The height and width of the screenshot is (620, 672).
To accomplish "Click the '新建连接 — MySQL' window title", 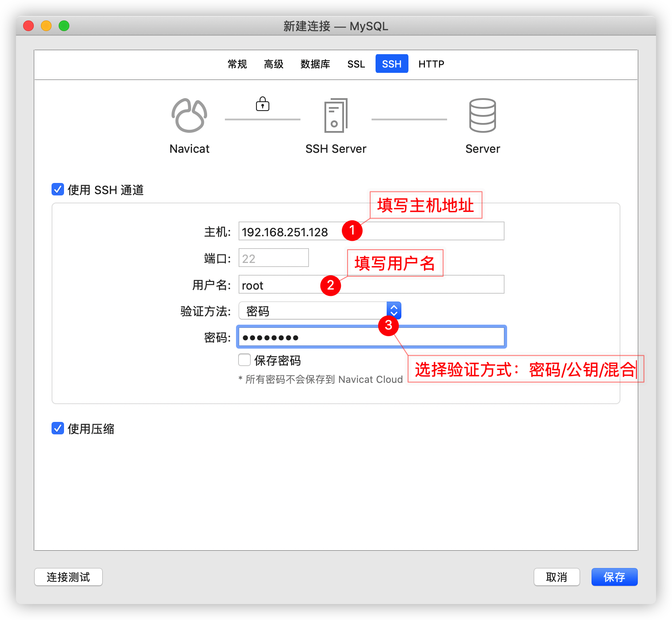I will coord(336,26).
